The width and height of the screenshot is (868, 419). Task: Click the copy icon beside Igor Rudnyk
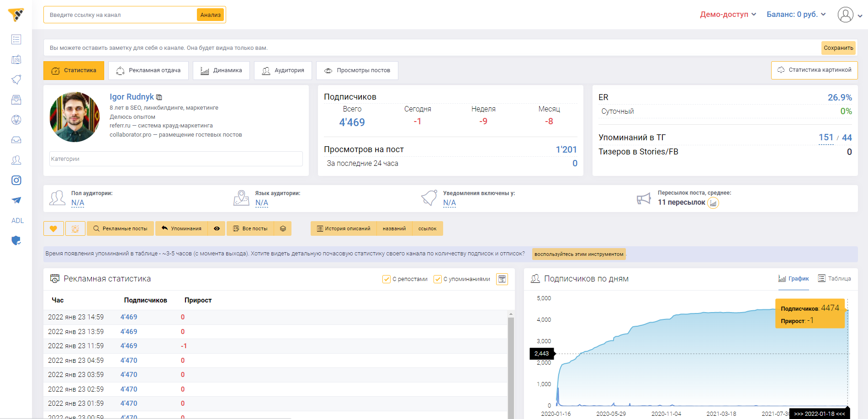159,97
